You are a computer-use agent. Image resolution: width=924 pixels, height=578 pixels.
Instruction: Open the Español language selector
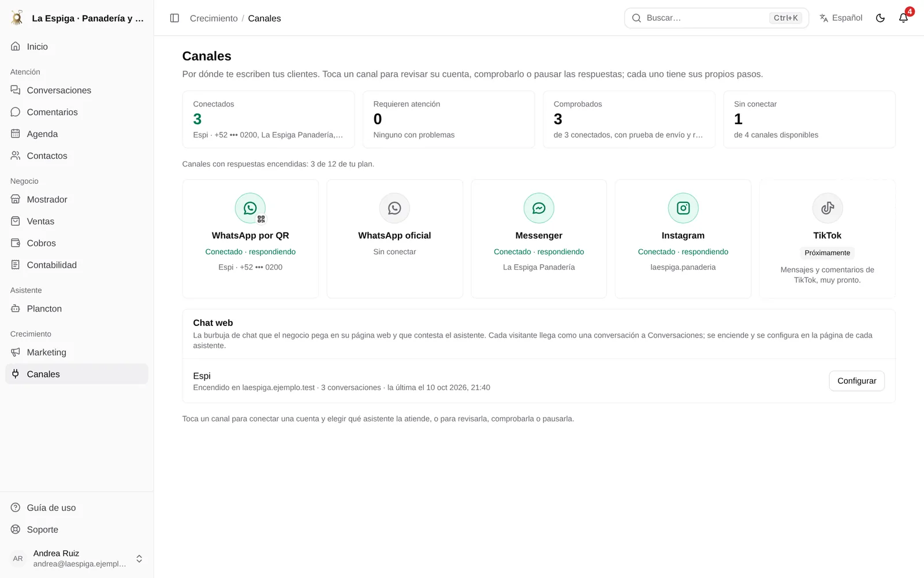(840, 18)
